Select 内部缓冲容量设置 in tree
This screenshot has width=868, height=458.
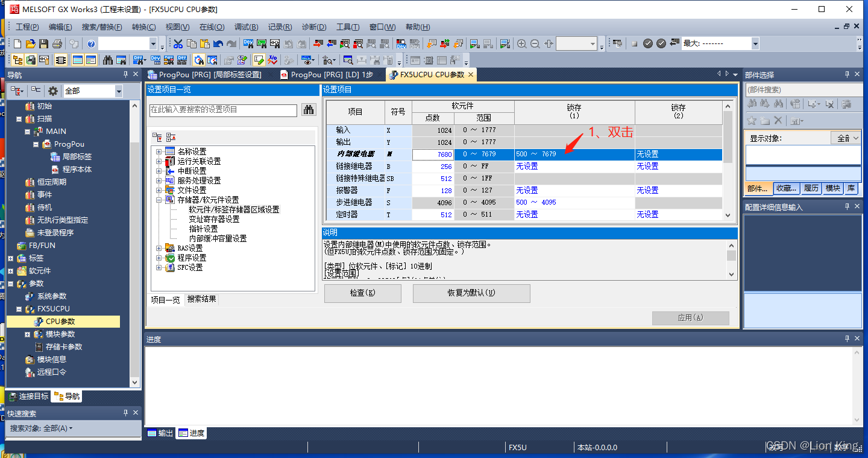pyautogui.click(x=218, y=238)
